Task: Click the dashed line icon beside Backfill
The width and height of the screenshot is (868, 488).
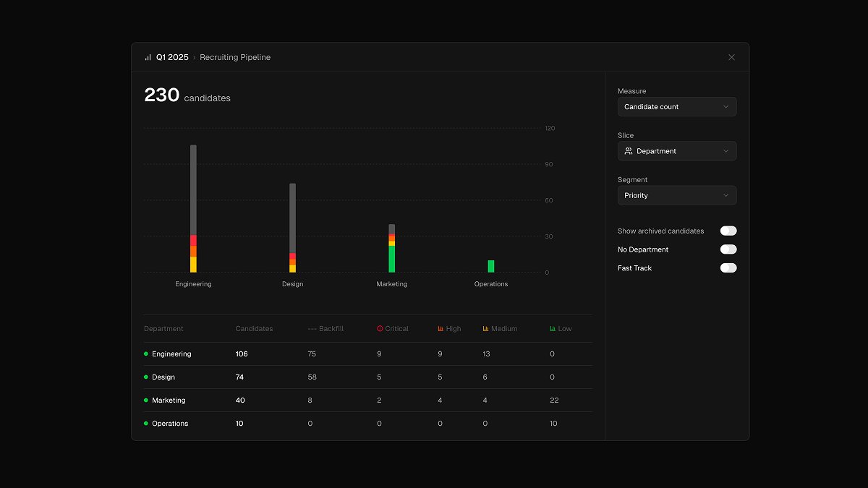Action: (312, 328)
